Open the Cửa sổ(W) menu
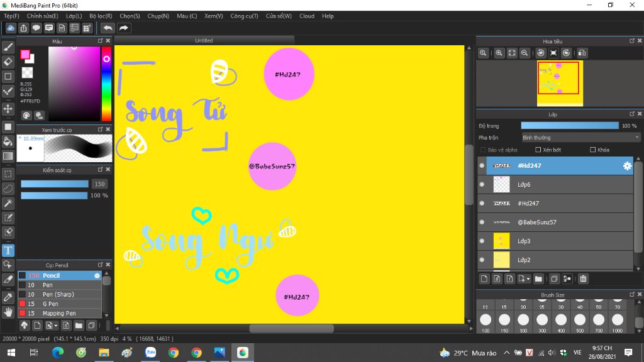The width and height of the screenshot is (644, 362). point(279,16)
